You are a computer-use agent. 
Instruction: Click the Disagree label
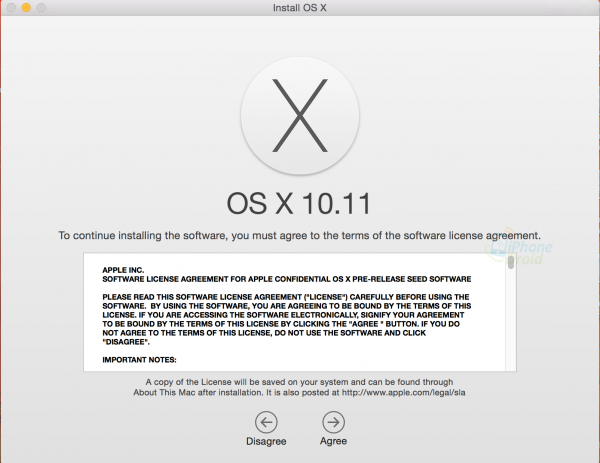266,441
